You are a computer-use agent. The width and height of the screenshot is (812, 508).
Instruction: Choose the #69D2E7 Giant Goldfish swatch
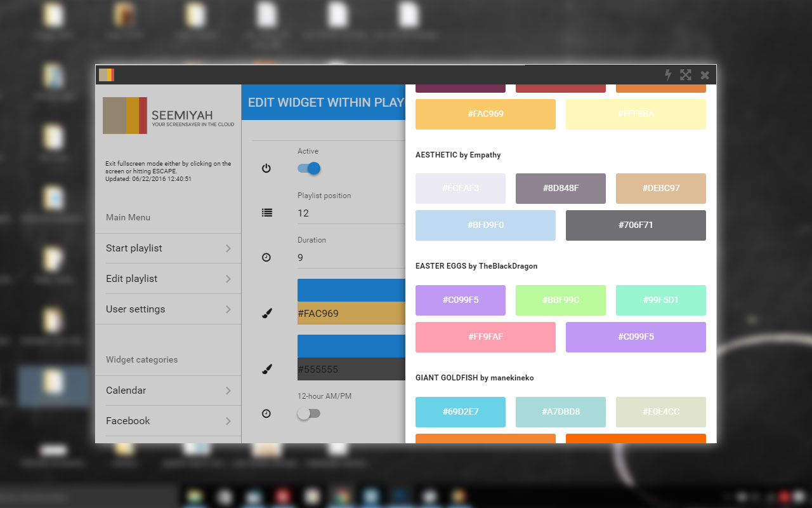(x=461, y=412)
